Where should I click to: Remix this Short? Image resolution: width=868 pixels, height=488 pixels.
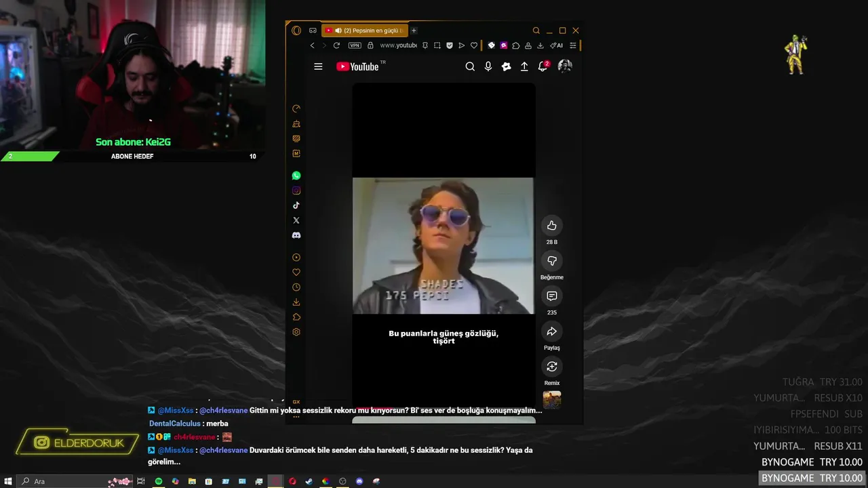click(552, 367)
